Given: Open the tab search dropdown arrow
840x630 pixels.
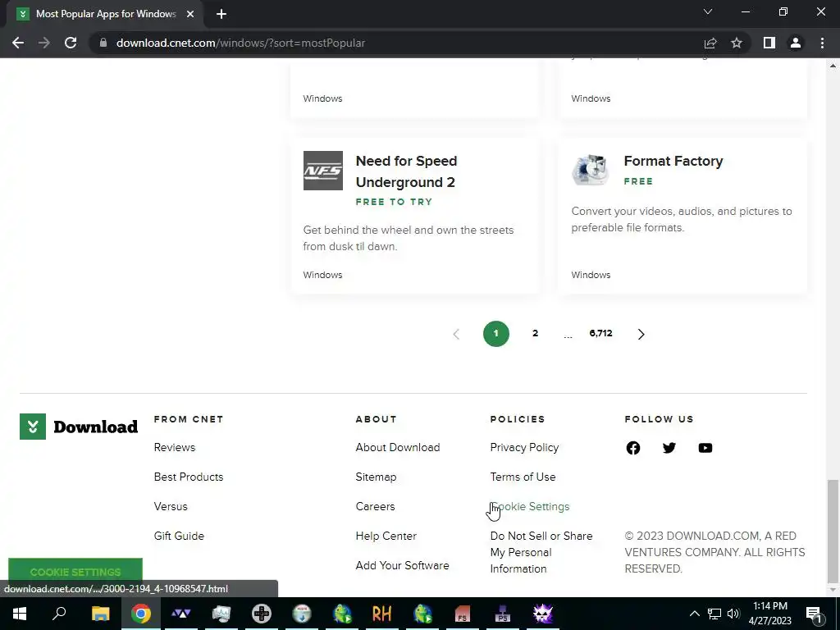Looking at the screenshot, I should point(708,11).
